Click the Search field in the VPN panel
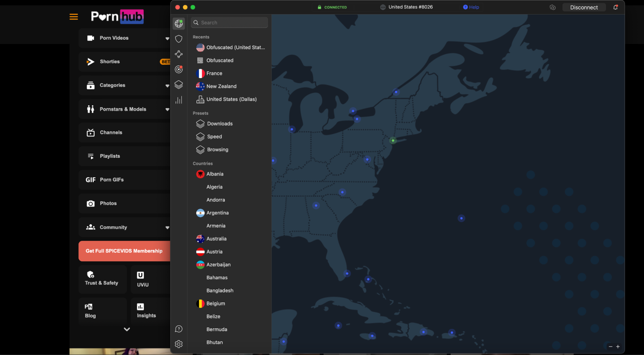Viewport: 644px width, 355px height. click(x=229, y=23)
